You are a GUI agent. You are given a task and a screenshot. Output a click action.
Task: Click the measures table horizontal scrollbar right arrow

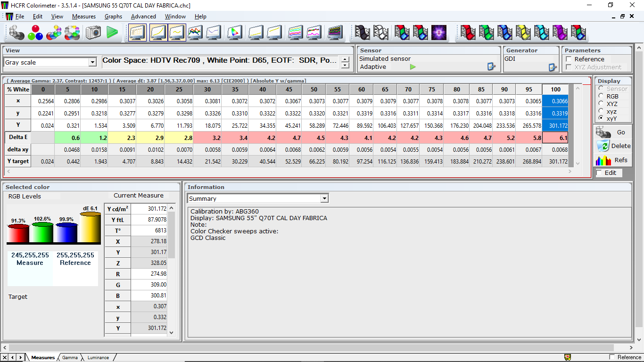coord(570,172)
